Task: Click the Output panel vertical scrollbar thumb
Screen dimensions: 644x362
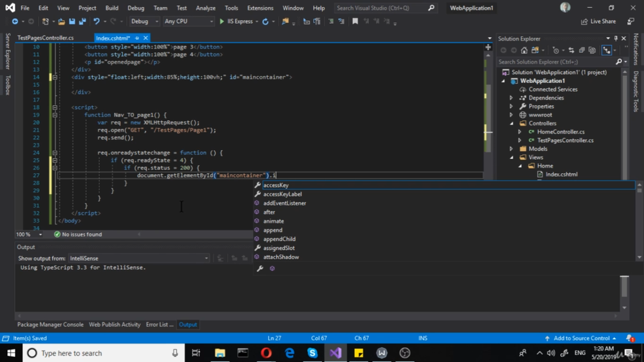Action: click(624, 287)
